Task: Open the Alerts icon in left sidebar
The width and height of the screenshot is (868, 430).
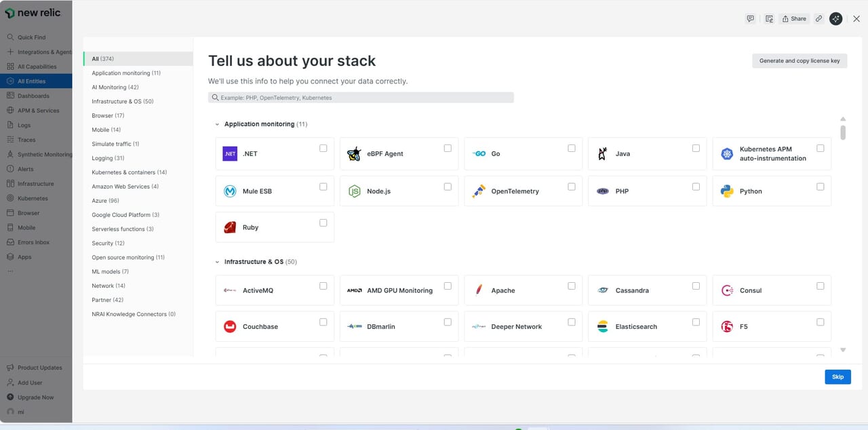Action: click(x=10, y=169)
